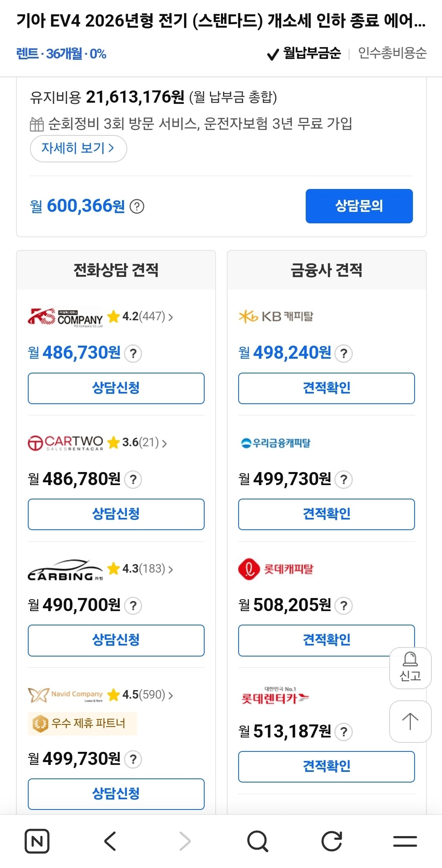Expand 자세히 보기 details
This screenshot has height=868, width=442.
pos(78,148)
